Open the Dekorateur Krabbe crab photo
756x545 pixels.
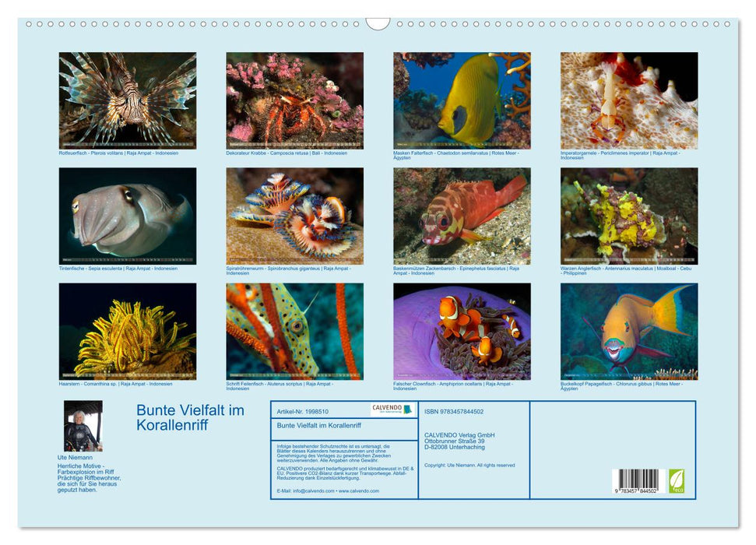294,100
